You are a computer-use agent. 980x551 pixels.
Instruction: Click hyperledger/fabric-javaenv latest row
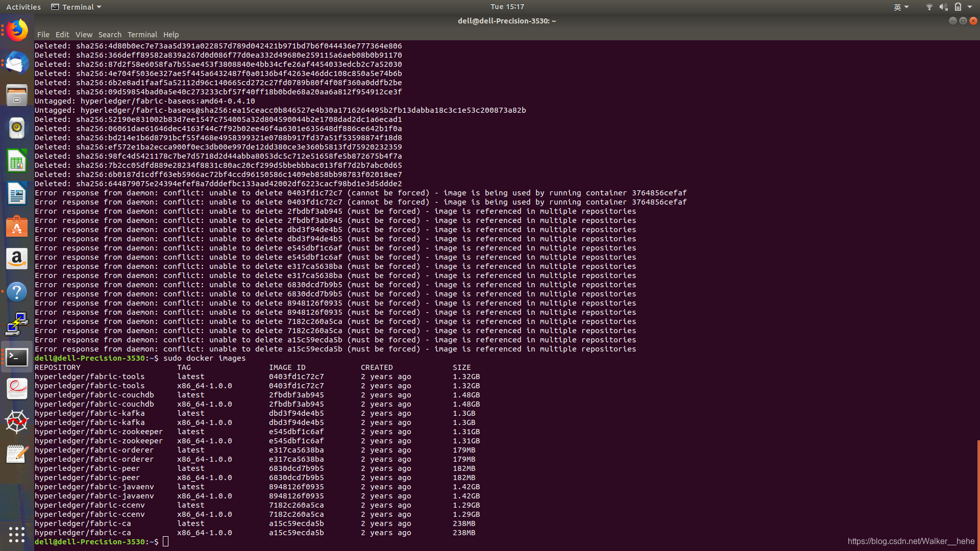click(257, 487)
